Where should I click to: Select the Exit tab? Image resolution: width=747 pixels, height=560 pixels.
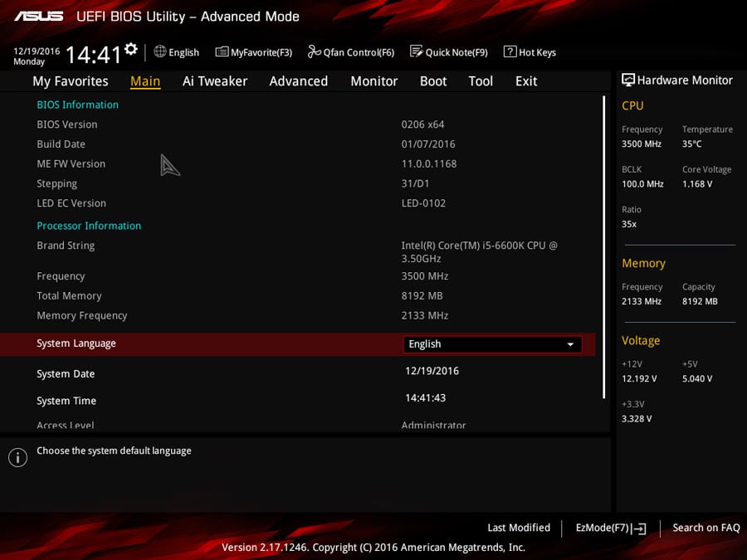pos(526,81)
